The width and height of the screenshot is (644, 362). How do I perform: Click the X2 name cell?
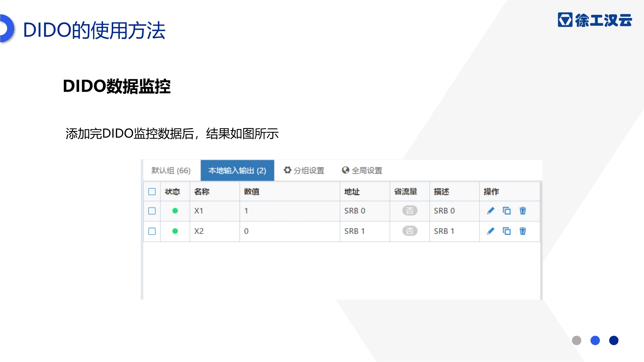tap(215, 231)
